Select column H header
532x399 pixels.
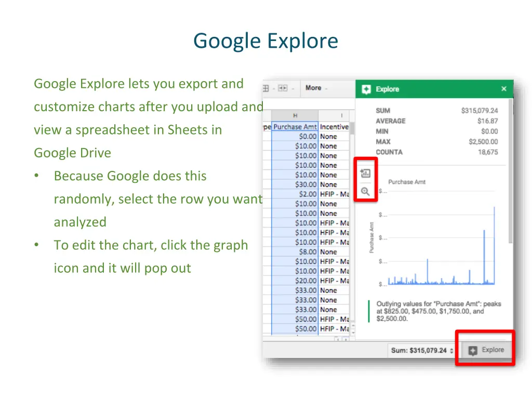[x=295, y=115]
